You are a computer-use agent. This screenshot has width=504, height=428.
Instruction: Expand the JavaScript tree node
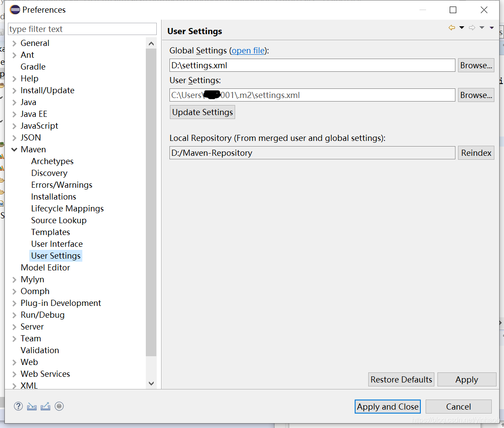(14, 126)
